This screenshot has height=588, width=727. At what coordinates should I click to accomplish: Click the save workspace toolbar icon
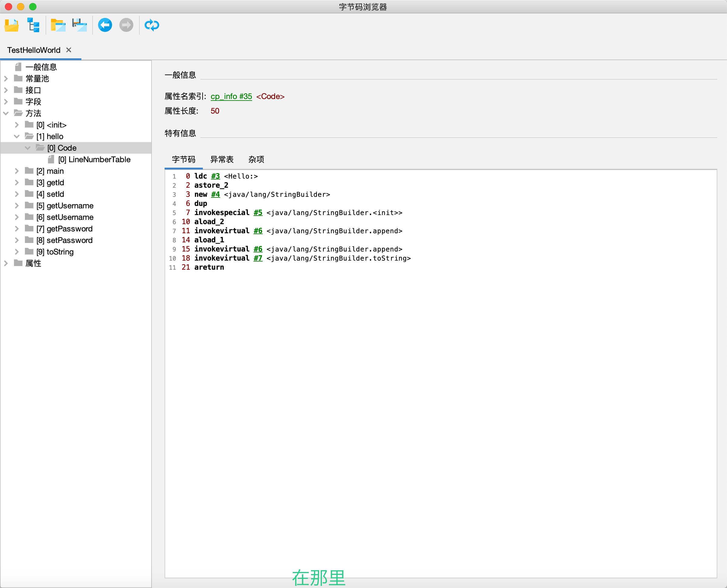click(x=80, y=26)
